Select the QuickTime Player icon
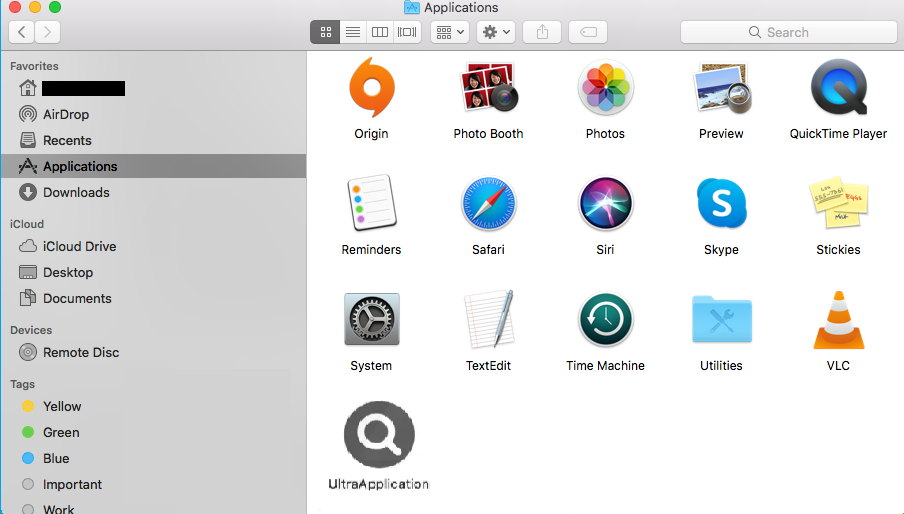The height and width of the screenshot is (514, 904). [x=838, y=88]
